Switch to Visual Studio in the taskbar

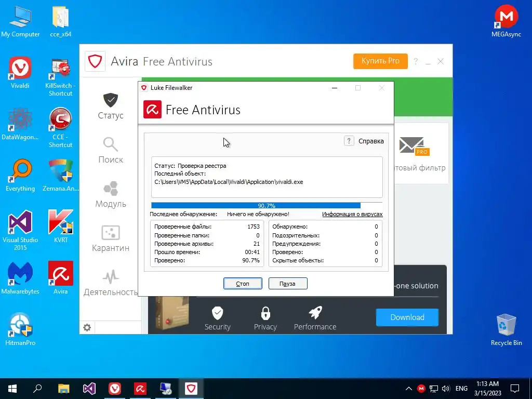point(89,389)
